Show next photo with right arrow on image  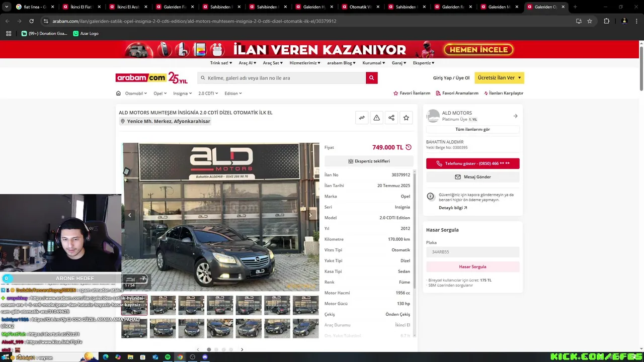(x=310, y=215)
